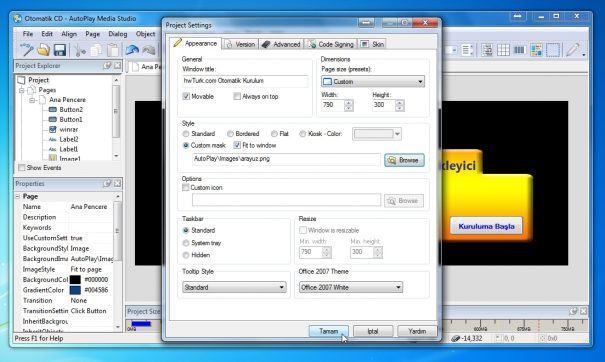
Task: Toggle the Fit to window checkbox
Action: 237,145
